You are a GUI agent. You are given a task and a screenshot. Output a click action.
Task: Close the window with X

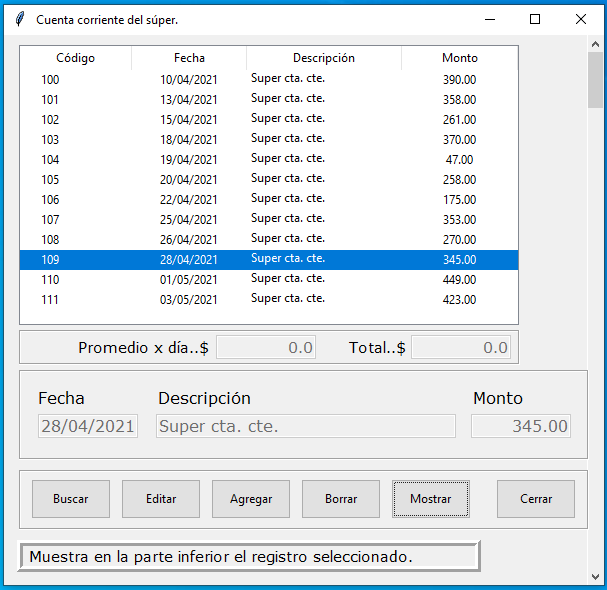581,19
